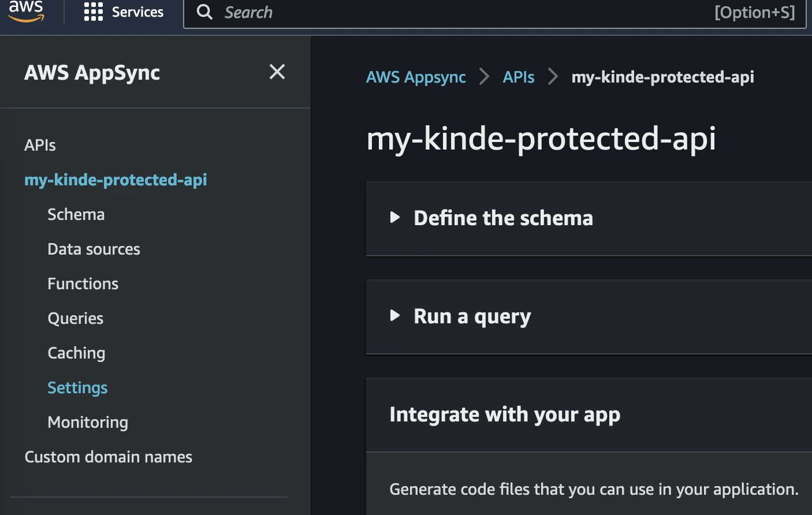Go to AWS Appsync breadcrumb link
812x515 pixels.
click(x=416, y=77)
